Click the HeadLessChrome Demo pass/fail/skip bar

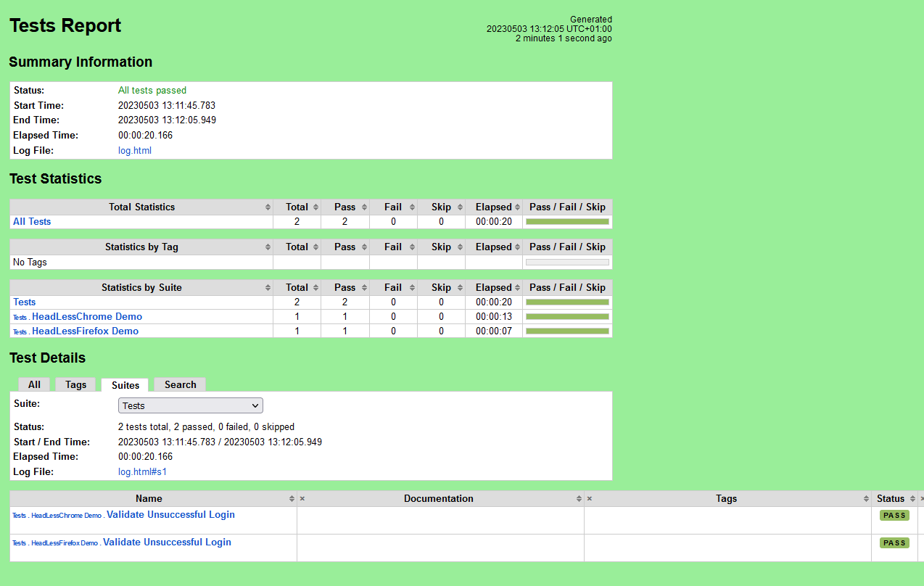pos(567,317)
